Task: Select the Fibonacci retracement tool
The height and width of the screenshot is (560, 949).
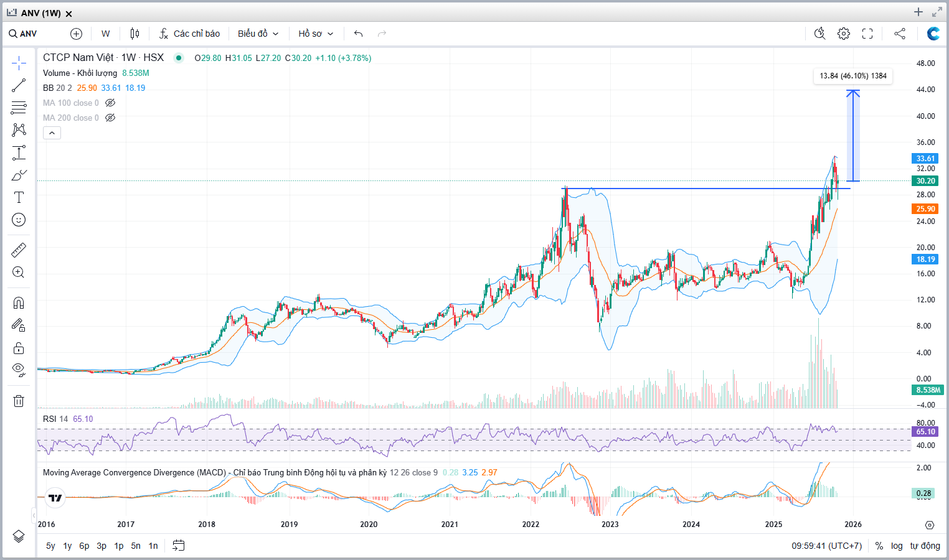Action: [x=19, y=108]
